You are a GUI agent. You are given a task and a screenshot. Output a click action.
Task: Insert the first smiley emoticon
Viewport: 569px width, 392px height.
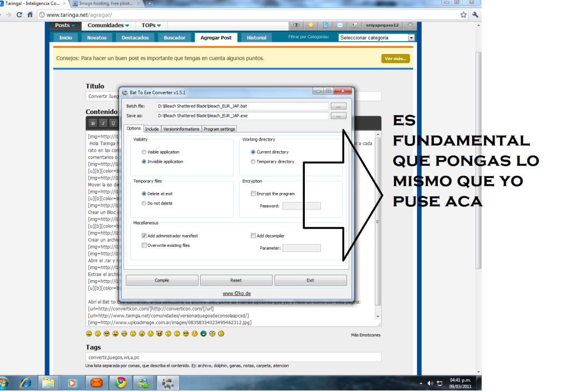click(x=89, y=334)
